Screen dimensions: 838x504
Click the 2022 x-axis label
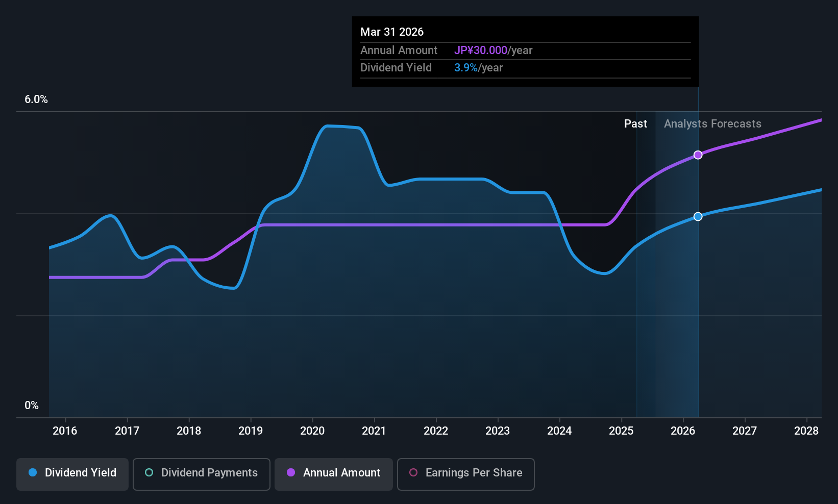pyautogui.click(x=436, y=431)
